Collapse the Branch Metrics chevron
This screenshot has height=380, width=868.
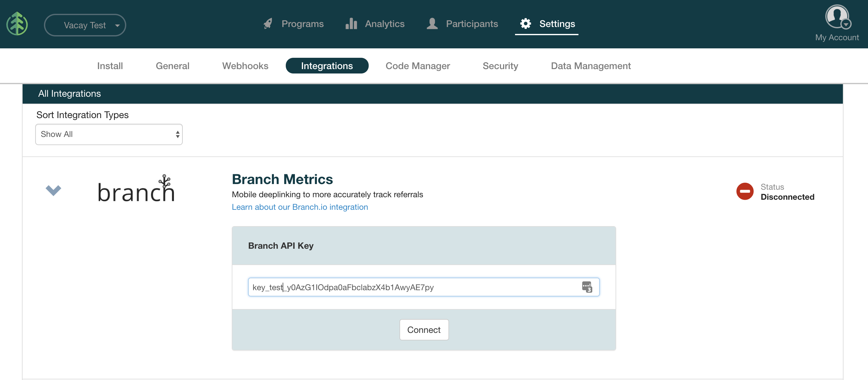(x=53, y=190)
